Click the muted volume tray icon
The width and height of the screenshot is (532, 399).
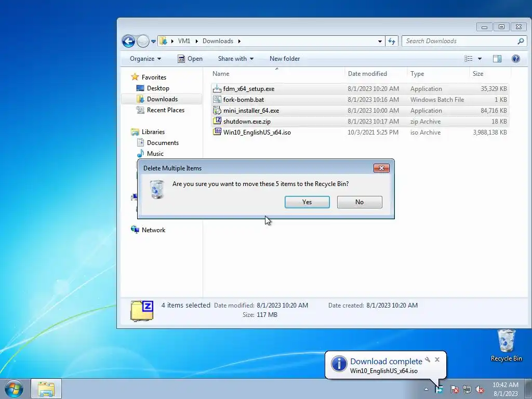(x=480, y=389)
